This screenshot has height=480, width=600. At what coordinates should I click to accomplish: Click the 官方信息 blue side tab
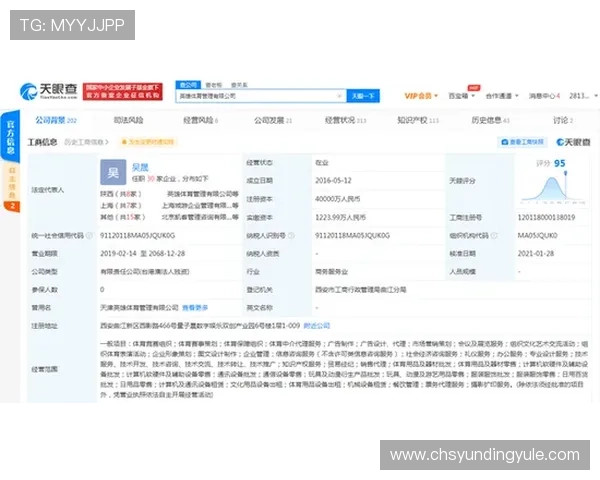11,136
